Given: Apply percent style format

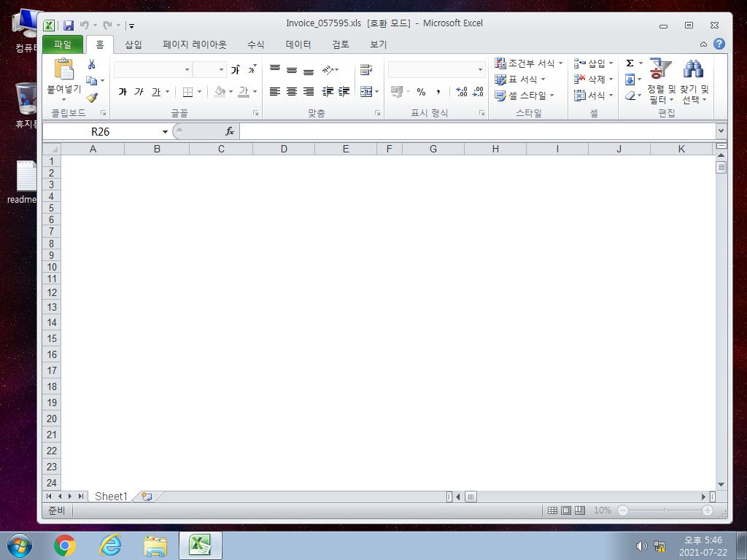Looking at the screenshot, I should [421, 91].
